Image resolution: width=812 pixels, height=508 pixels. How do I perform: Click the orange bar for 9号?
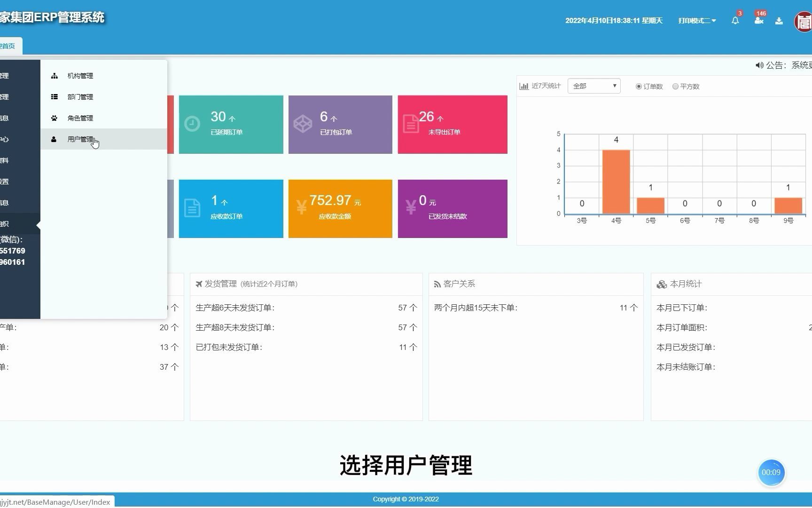click(788, 206)
